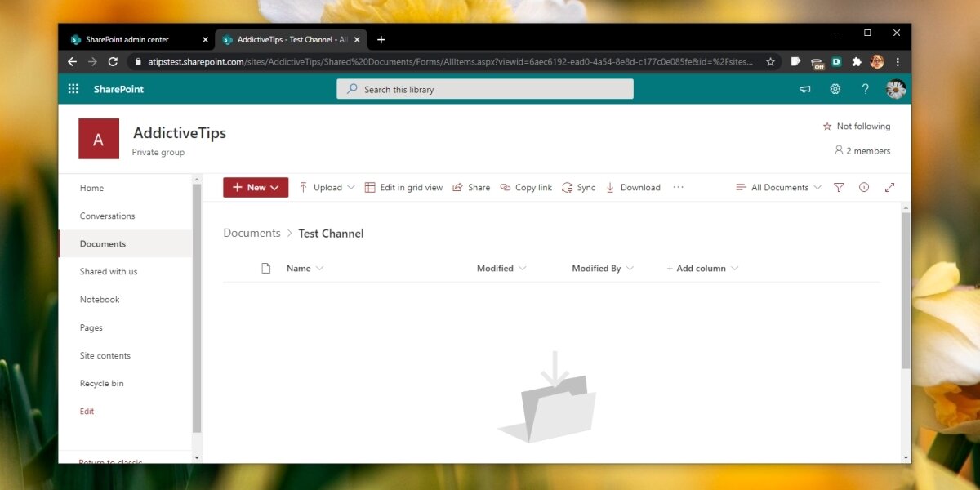Open the help question mark icon
Screen dimensions: 980x490
866,89
